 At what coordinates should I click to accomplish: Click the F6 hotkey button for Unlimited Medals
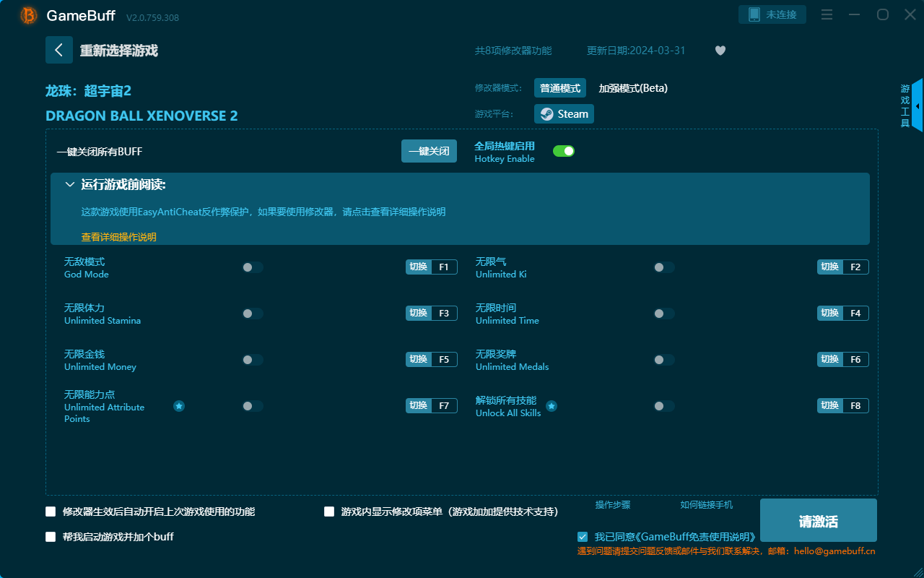pos(843,360)
